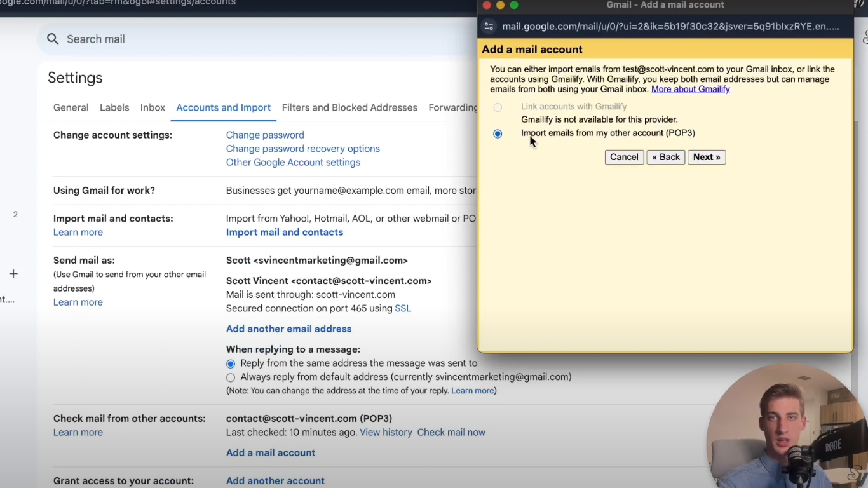Select Reply from the same address option
868x488 pixels.
coord(231,364)
